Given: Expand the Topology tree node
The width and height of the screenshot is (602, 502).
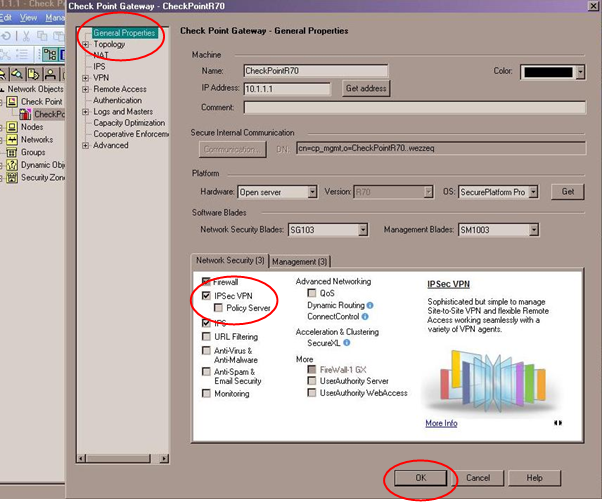Looking at the screenshot, I should [x=85, y=45].
